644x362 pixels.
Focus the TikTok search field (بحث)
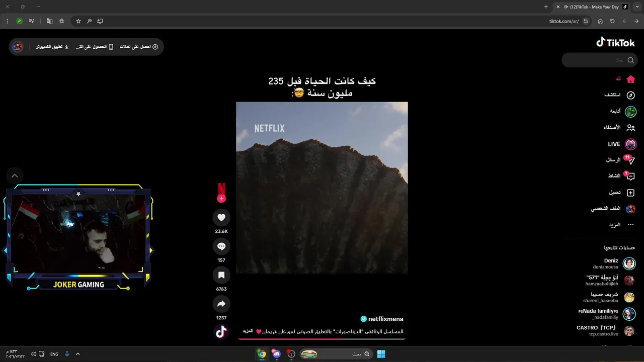click(x=599, y=60)
